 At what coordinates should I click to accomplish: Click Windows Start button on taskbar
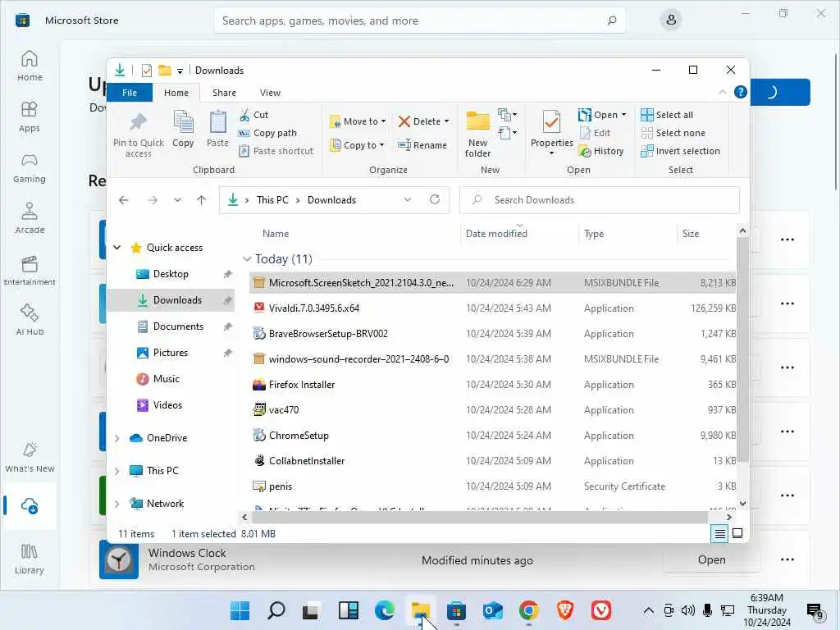[240, 610]
